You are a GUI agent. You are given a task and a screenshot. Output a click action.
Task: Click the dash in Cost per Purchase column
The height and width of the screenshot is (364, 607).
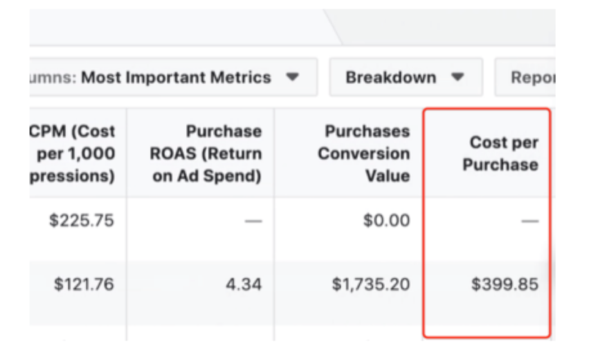point(530,221)
